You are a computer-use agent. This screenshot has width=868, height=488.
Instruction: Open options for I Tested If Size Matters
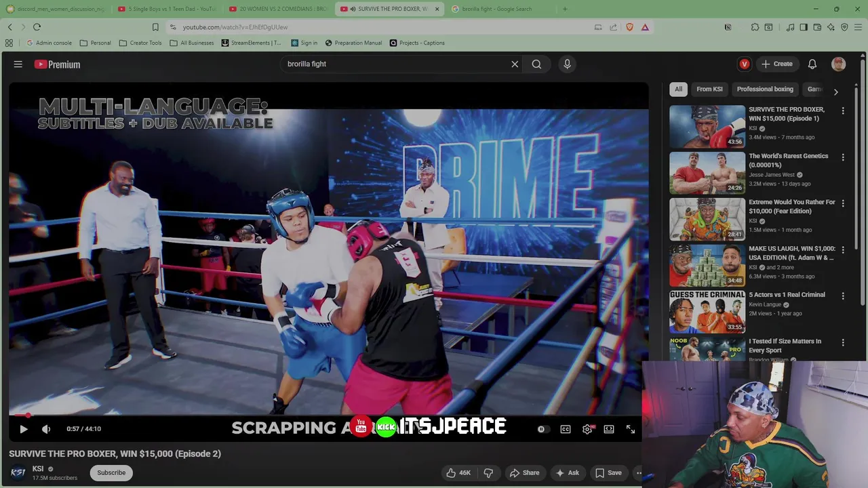pos(843,343)
